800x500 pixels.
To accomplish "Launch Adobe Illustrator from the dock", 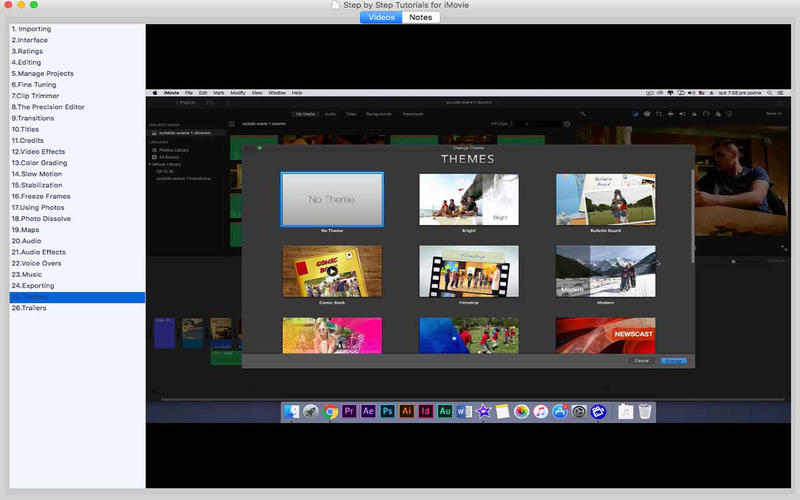I will [407, 411].
